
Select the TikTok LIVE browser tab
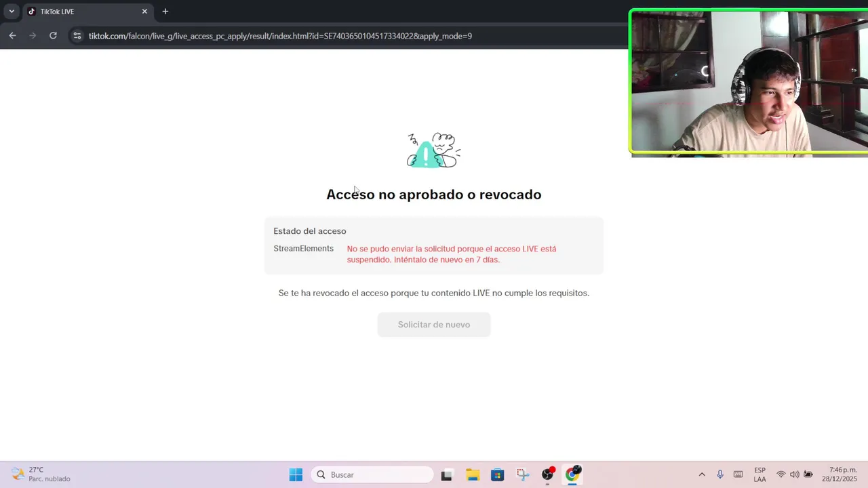coord(86,12)
